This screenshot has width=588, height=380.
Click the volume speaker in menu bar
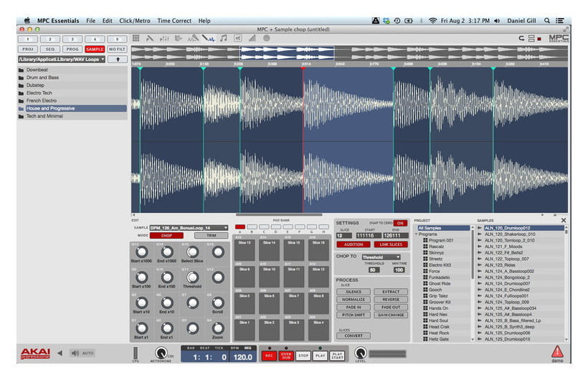point(497,21)
